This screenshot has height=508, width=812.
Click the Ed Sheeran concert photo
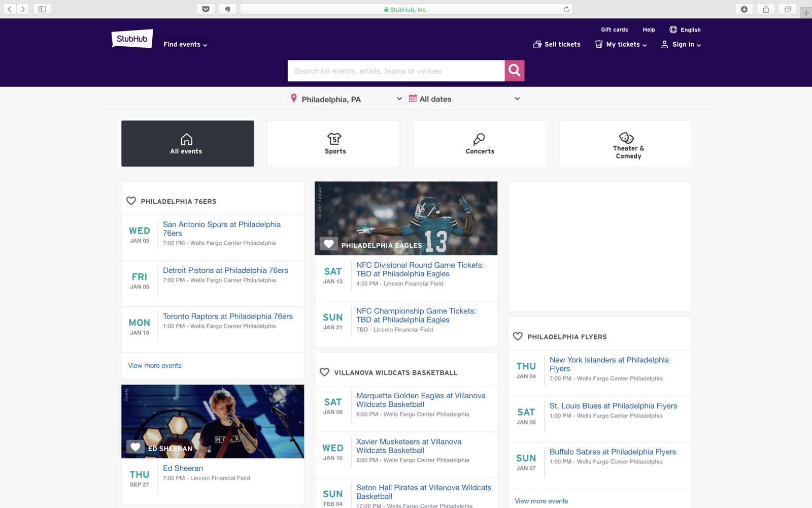[x=213, y=421]
